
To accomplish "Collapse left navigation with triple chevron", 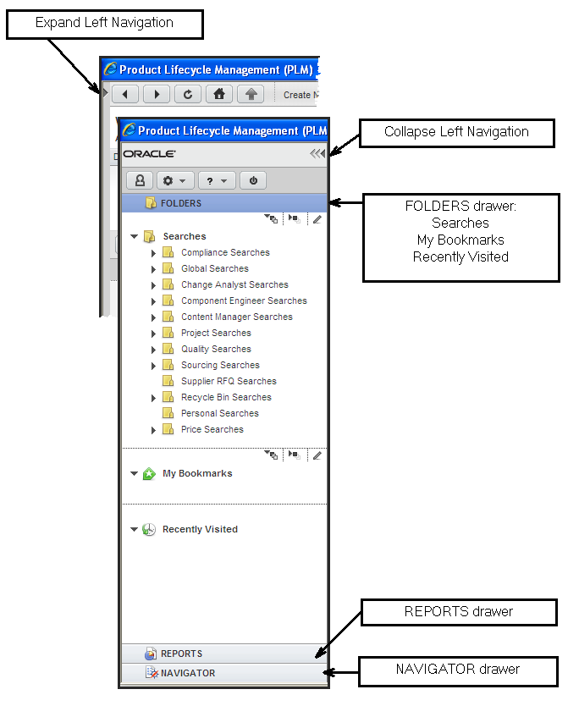I will coord(317,154).
